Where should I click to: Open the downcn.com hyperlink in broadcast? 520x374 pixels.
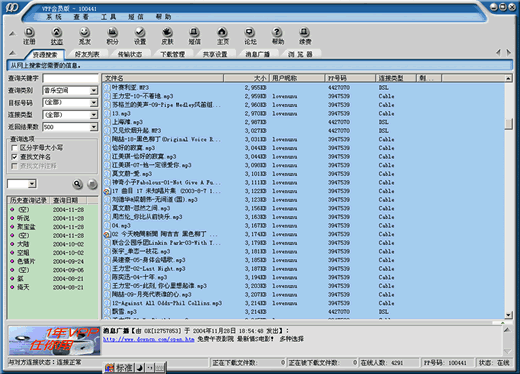pyautogui.click(x=148, y=339)
